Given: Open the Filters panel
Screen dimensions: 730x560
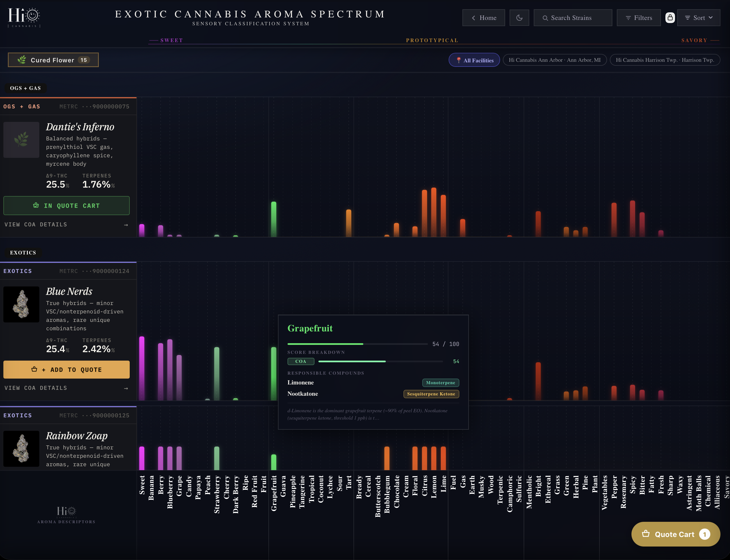Looking at the screenshot, I should click(x=638, y=18).
